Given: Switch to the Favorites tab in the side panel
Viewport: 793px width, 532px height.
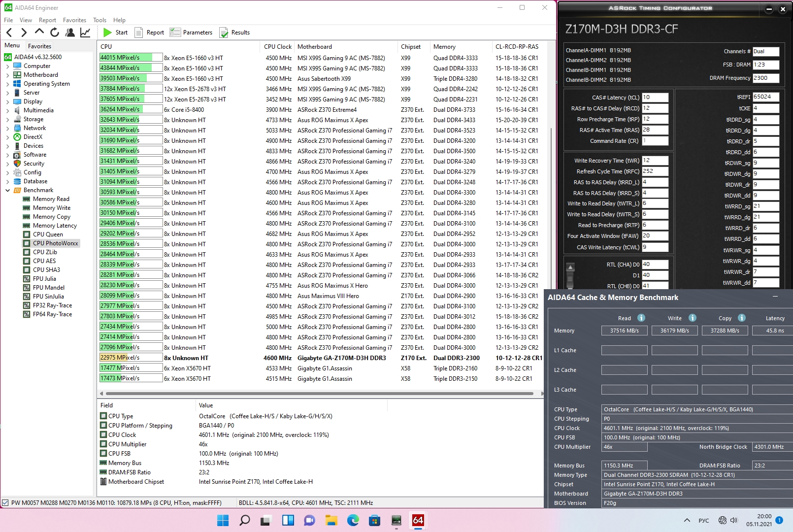Looking at the screenshot, I should click(x=39, y=46).
